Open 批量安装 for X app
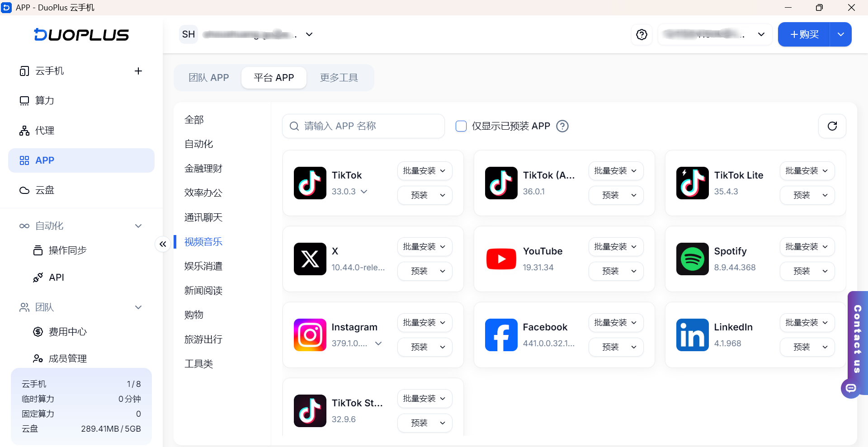This screenshot has height=447, width=868. click(425, 247)
